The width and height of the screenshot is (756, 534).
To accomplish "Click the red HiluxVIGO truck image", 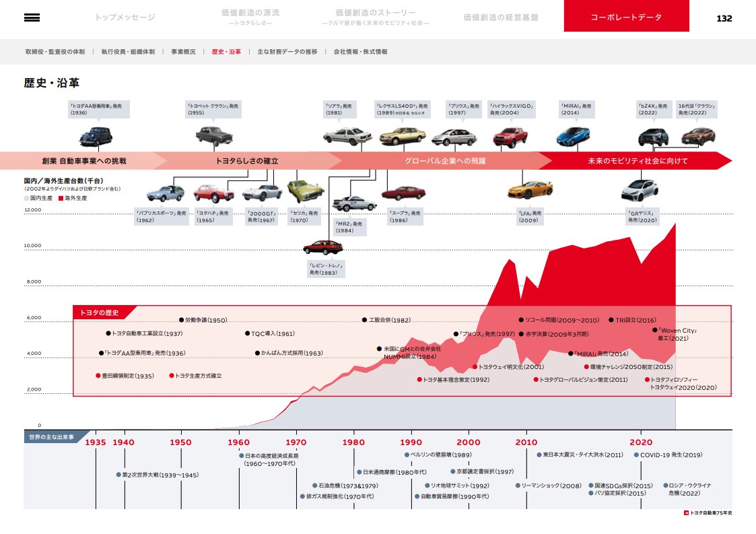I will (x=509, y=137).
